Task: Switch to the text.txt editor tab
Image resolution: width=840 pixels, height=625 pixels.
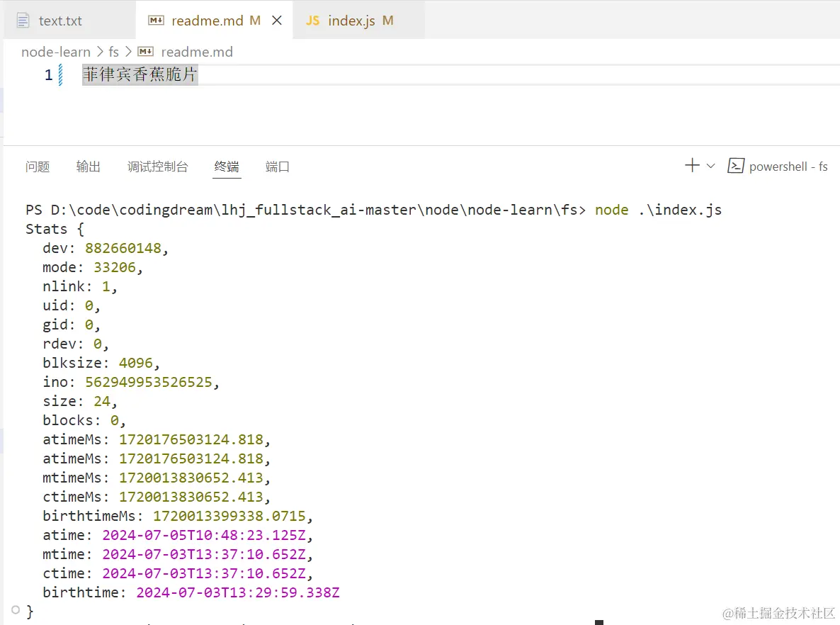Action: (69, 21)
